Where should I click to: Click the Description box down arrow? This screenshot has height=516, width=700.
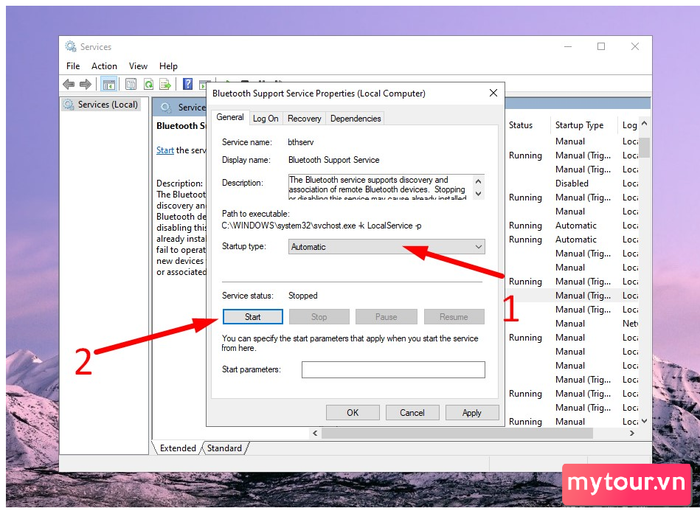(x=478, y=193)
